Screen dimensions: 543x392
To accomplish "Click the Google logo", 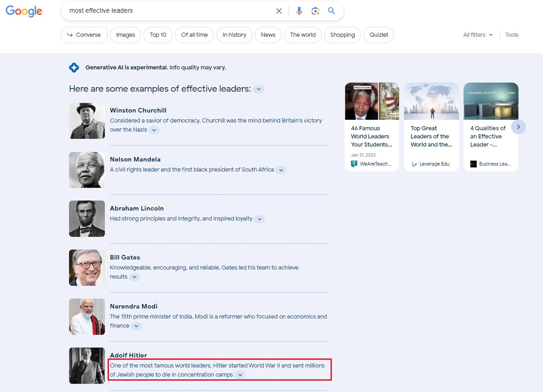I will click(x=24, y=11).
